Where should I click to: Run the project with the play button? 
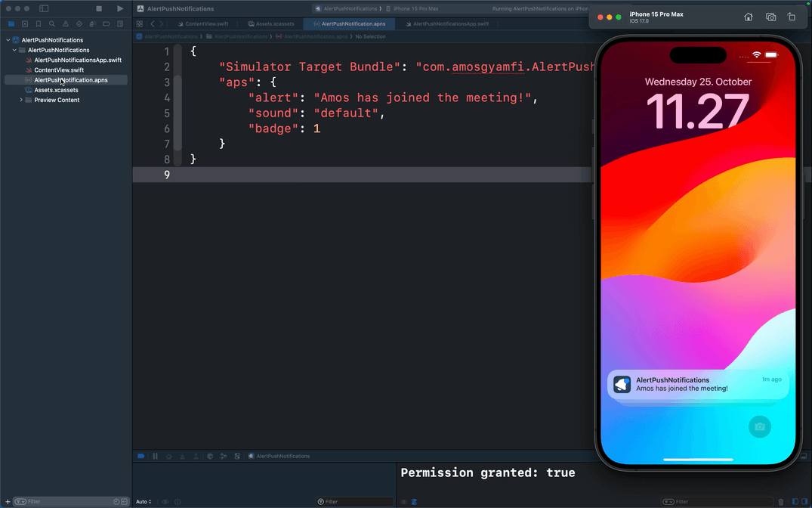(120, 9)
